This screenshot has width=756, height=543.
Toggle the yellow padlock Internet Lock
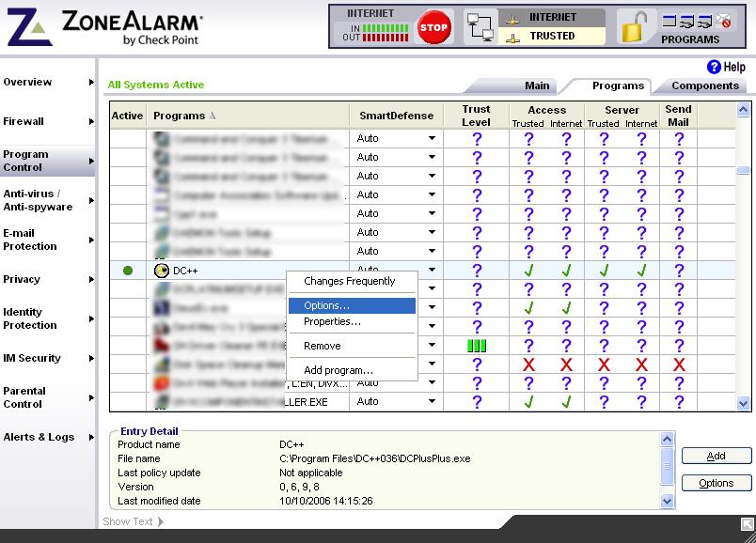pyautogui.click(x=634, y=27)
